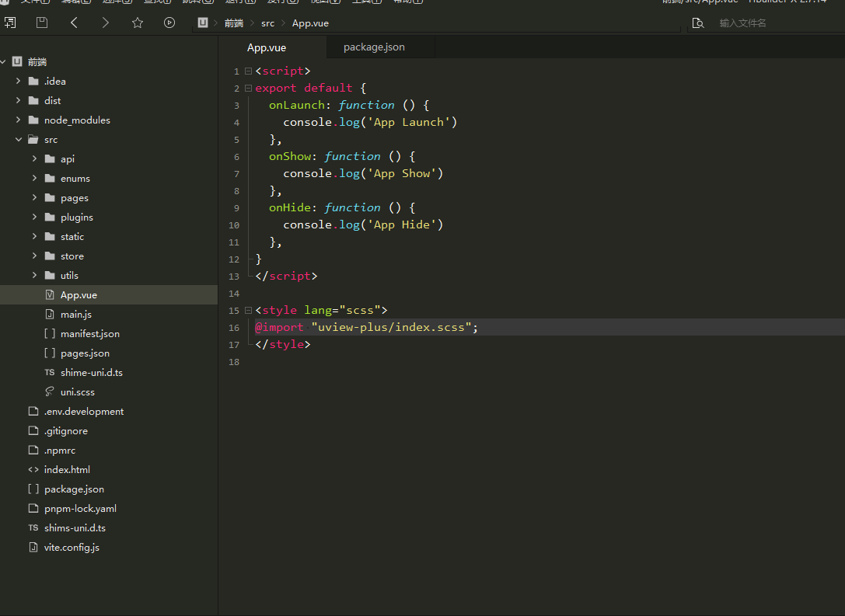The width and height of the screenshot is (845, 616).
Task: Click the TS icon beside shime-uni.d.ts
Action: 50,372
